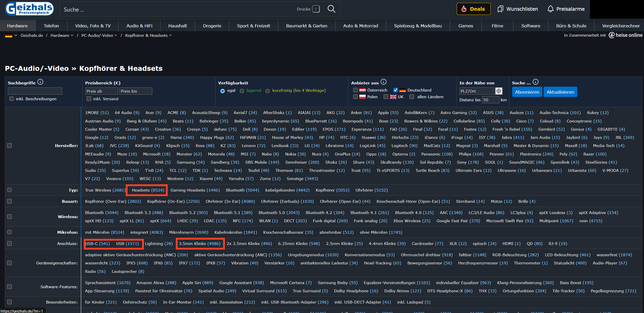
Task: Click the locate-me icon beside PLZ/Ort
Action: [499, 91]
